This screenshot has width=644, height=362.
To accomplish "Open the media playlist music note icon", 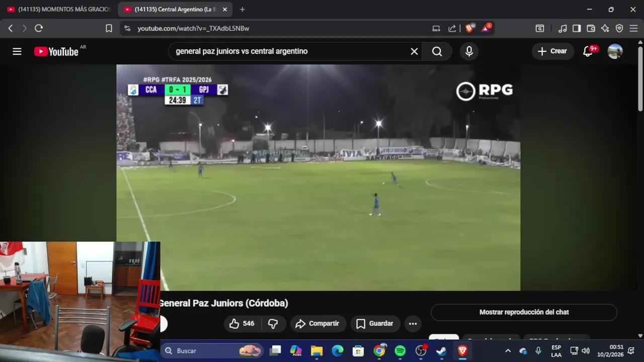I will pyautogui.click(x=562, y=28).
